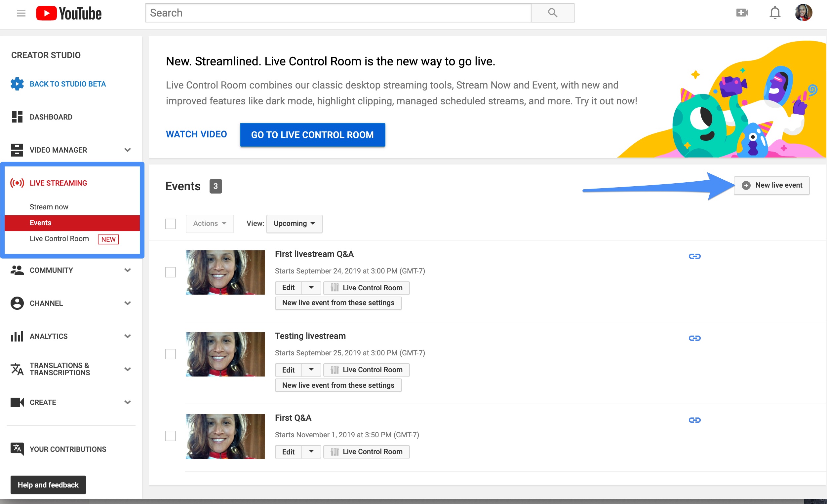Check the First livestream Q&A checkbox
This screenshot has height=504, width=827.
pyautogui.click(x=171, y=272)
